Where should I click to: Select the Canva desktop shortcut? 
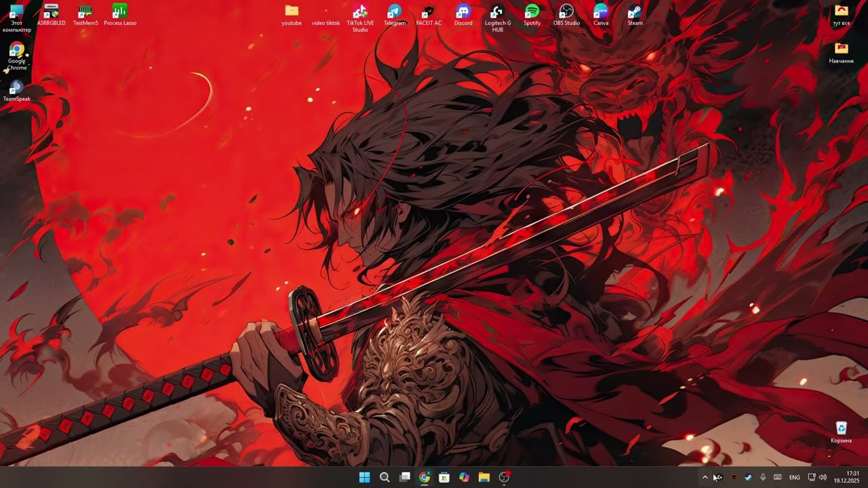tap(601, 15)
